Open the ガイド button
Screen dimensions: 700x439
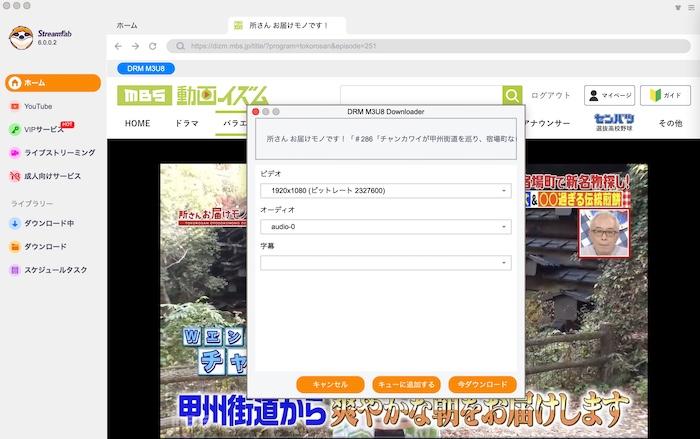tap(665, 95)
